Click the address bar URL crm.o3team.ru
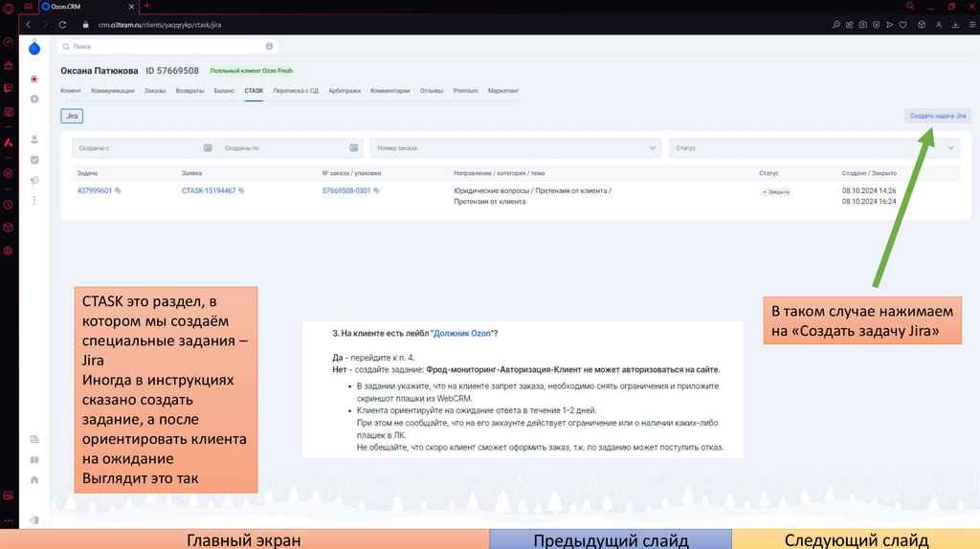This screenshot has height=549, width=980. coord(160,25)
